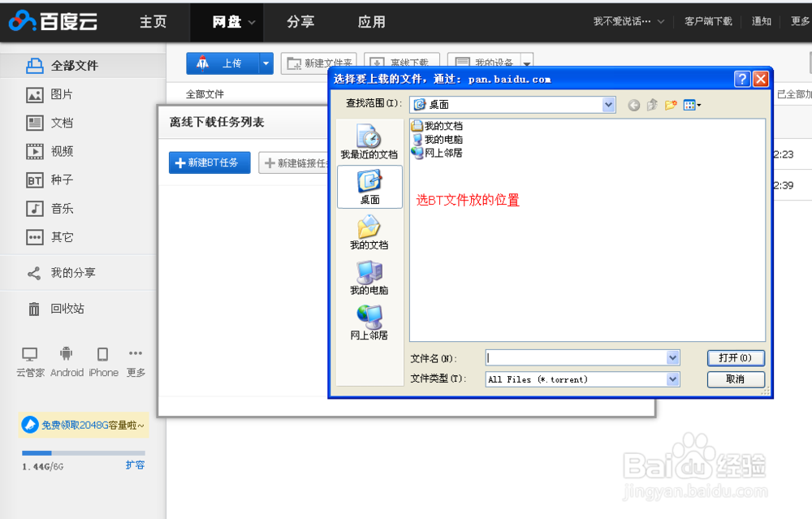Click 免费领取2048G容量 promotion banner
Image resolution: width=812 pixels, height=519 pixels.
[84, 425]
